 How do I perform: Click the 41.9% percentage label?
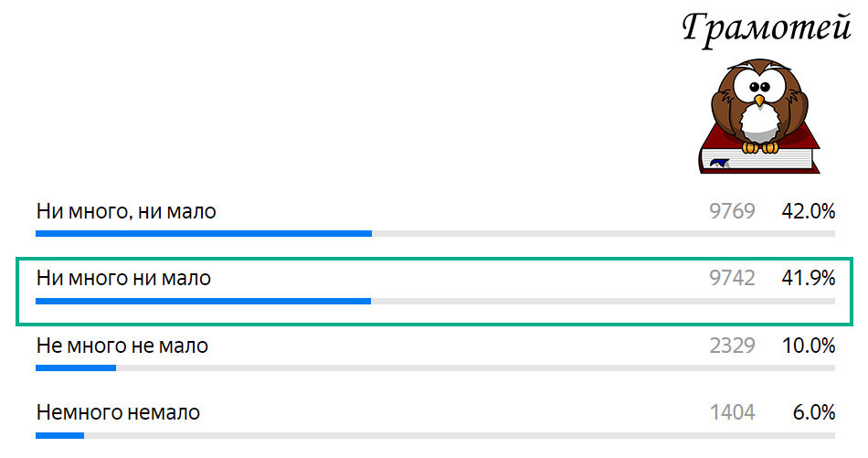click(x=809, y=278)
